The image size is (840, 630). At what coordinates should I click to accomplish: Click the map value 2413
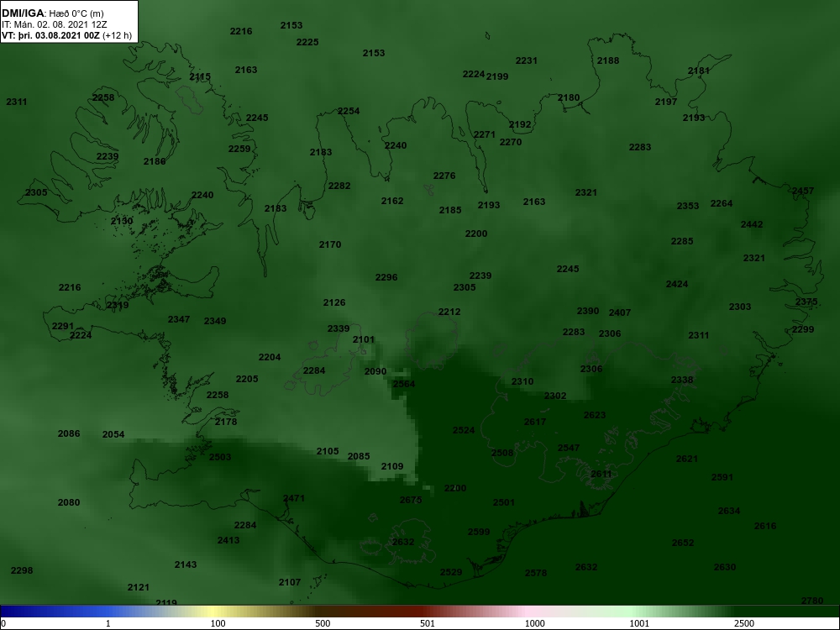coord(228,540)
